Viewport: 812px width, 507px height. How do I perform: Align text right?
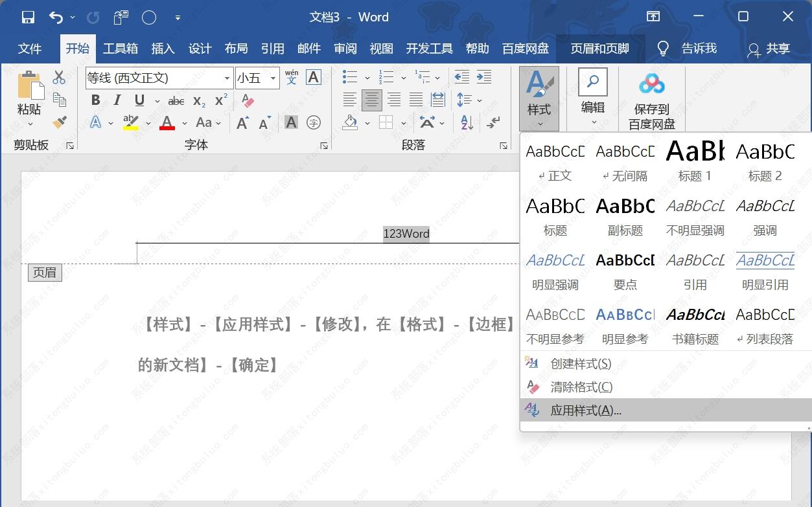[x=394, y=100]
